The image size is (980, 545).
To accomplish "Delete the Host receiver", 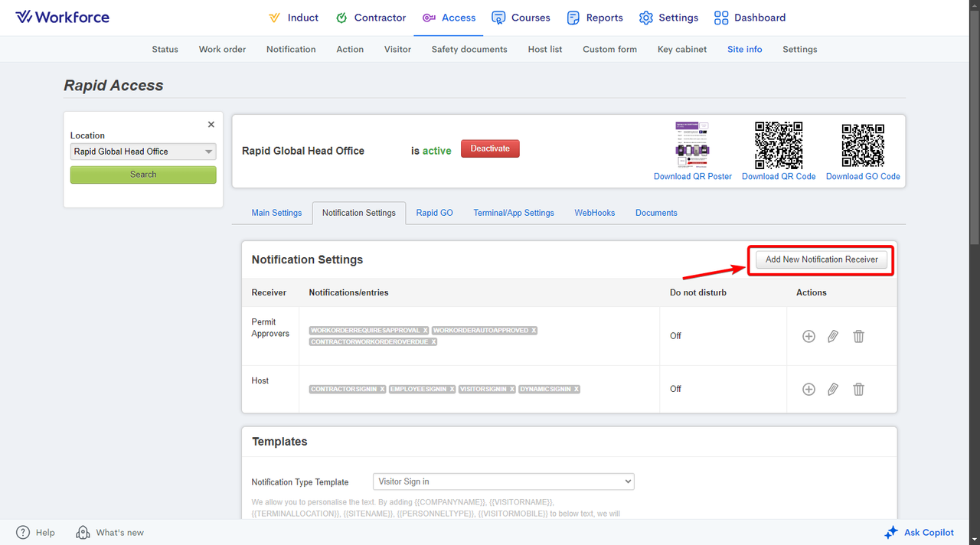I will click(x=859, y=389).
